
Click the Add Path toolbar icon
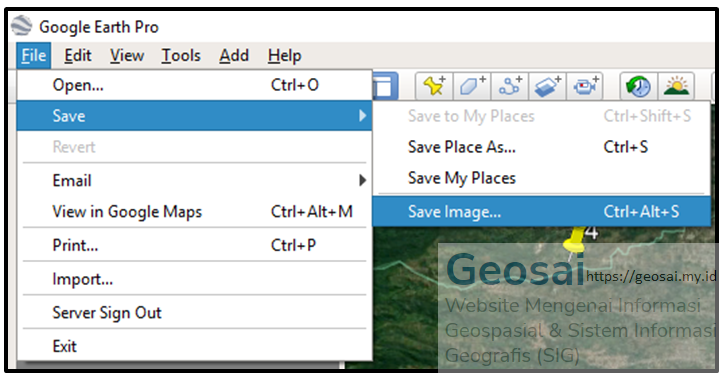point(510,86)
